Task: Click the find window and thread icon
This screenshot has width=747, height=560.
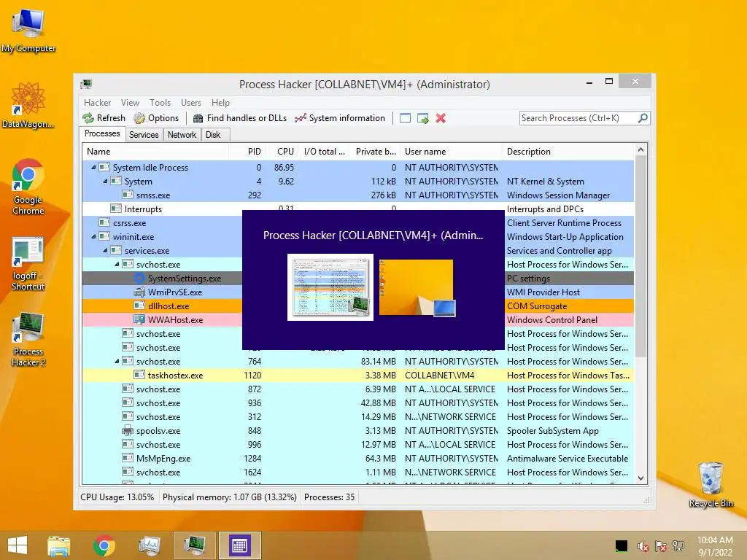Action: [422, 118]
